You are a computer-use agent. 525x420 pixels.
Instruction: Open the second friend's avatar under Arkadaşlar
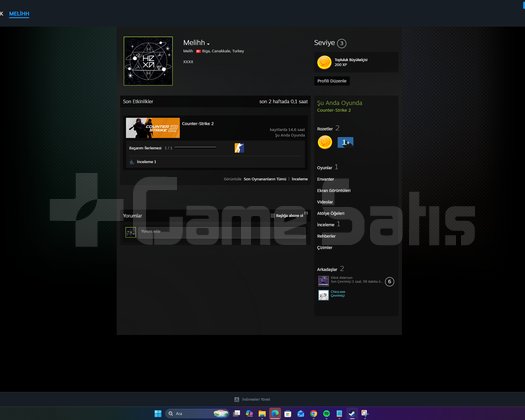323,295
